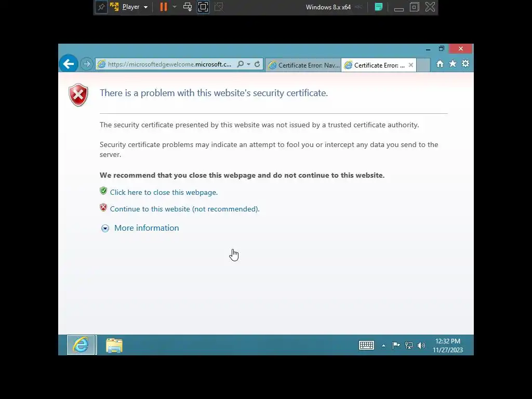Click the double-chevron next to Windows 8.x x64
Image resolution: width=532 pixels, height=399 pixels.
click(358, 7)
